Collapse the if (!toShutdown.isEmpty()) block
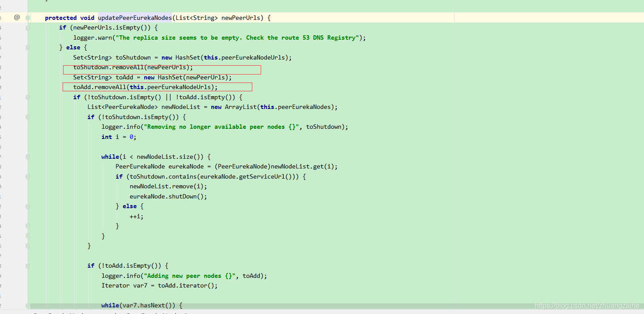644x314 pixels. [x=28, y=117]
